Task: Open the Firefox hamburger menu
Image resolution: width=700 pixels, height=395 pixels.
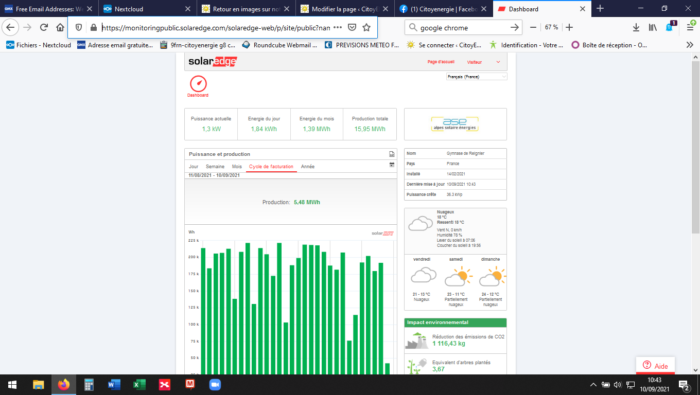Action: (x=690, y=27)
